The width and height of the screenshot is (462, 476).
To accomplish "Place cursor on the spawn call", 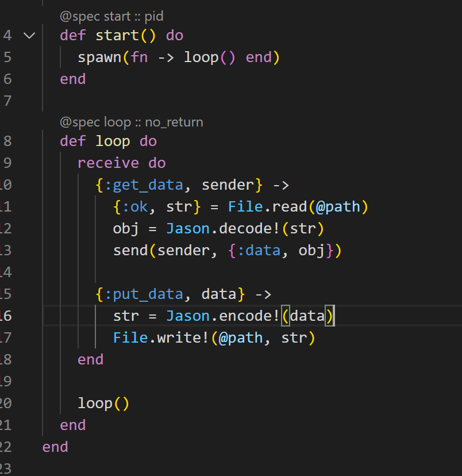I will point(99,57).
